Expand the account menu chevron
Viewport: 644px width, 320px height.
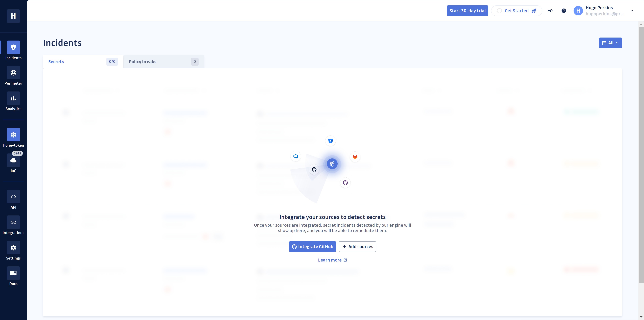pos(632,11)
